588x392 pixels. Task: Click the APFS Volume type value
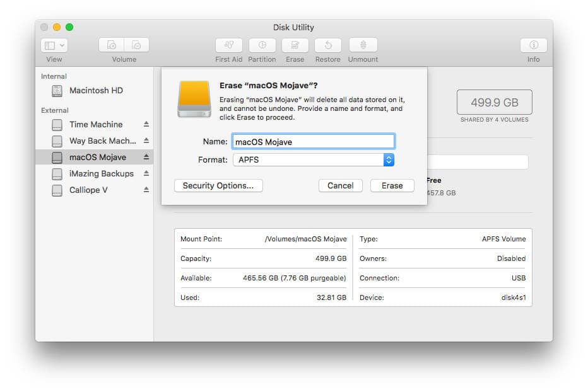pyautogui.click(x=503, y=239)
